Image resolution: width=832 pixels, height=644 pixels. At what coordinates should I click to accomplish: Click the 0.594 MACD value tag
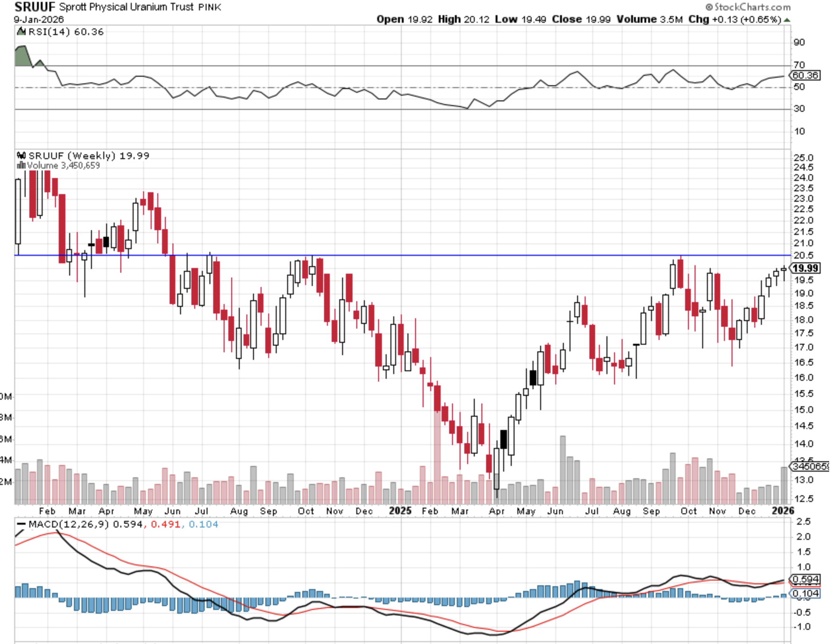point(805,580)
